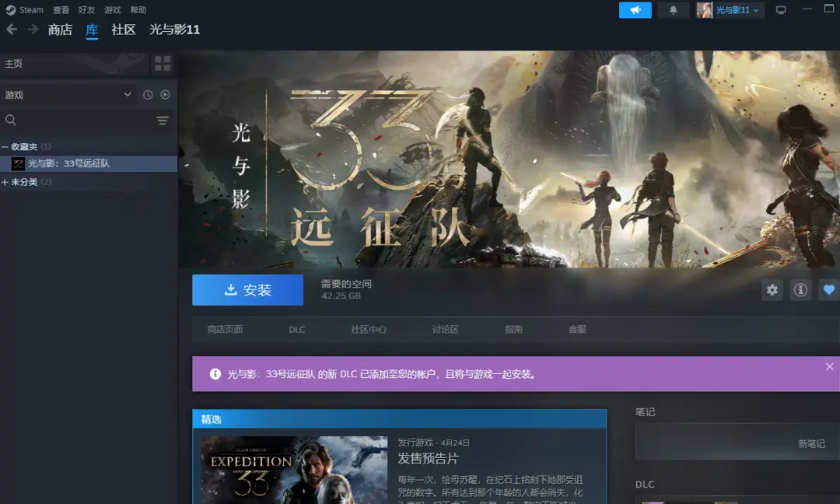Screen dimensions: 840x504
Task: Open the 讨论区 link
Action: coord(445,330)
